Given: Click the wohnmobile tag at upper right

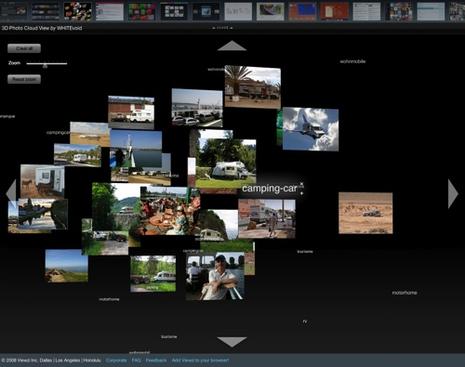Looking at the screenshot, I should click(353, 62).
